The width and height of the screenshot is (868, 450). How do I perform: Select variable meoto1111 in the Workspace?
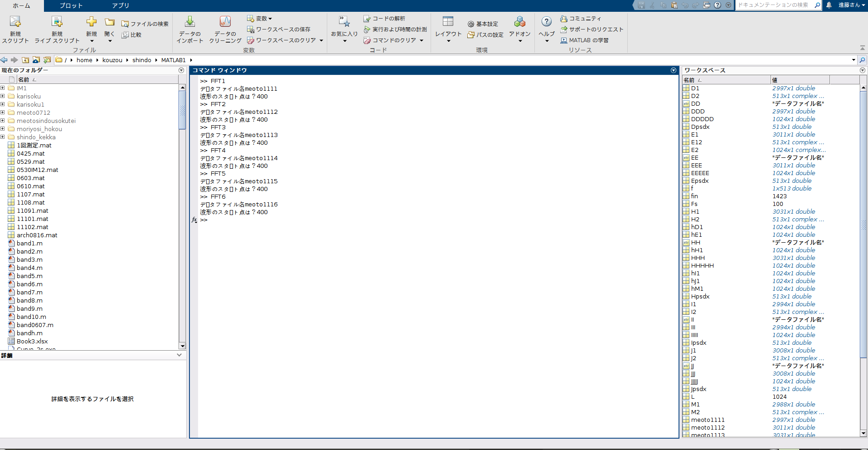click(x=708, y=420)
